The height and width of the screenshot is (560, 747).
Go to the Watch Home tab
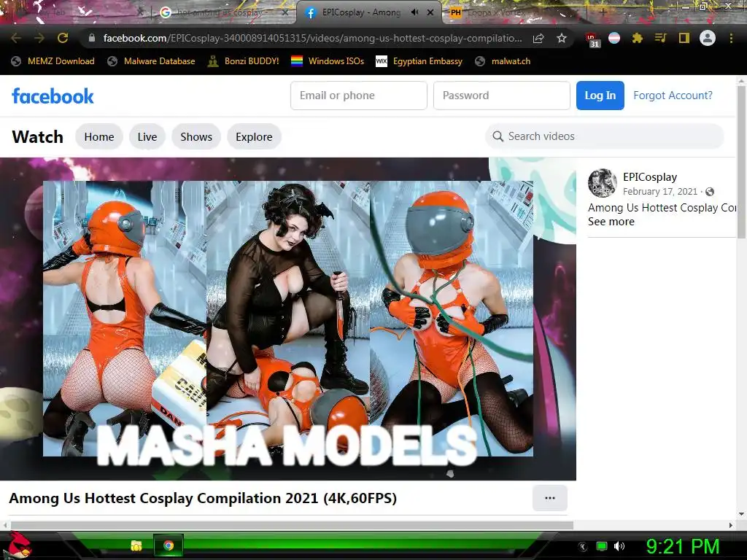pos(99,136)
